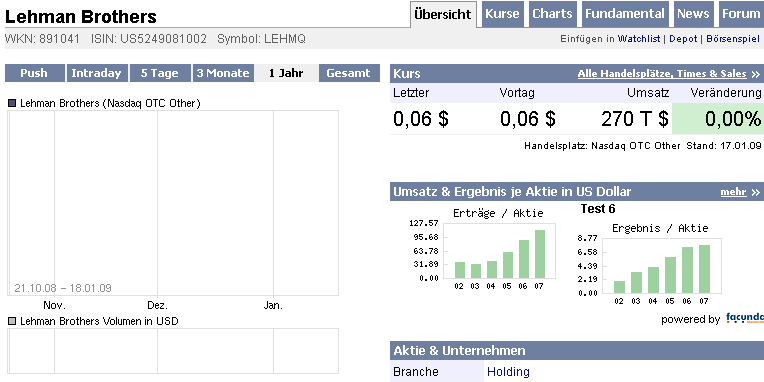Click the Lehman Brothers chart legend square
The height and width of the screenshot is (382, 764).
click(x=12, y=103)
